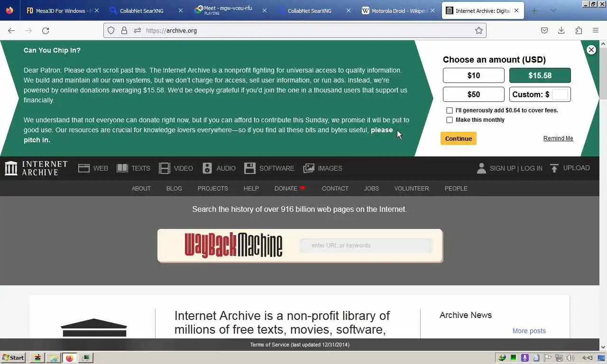Click the Wayback Machine logo
The height and width of the screenshot is (364, 607).
click(233, 245)
